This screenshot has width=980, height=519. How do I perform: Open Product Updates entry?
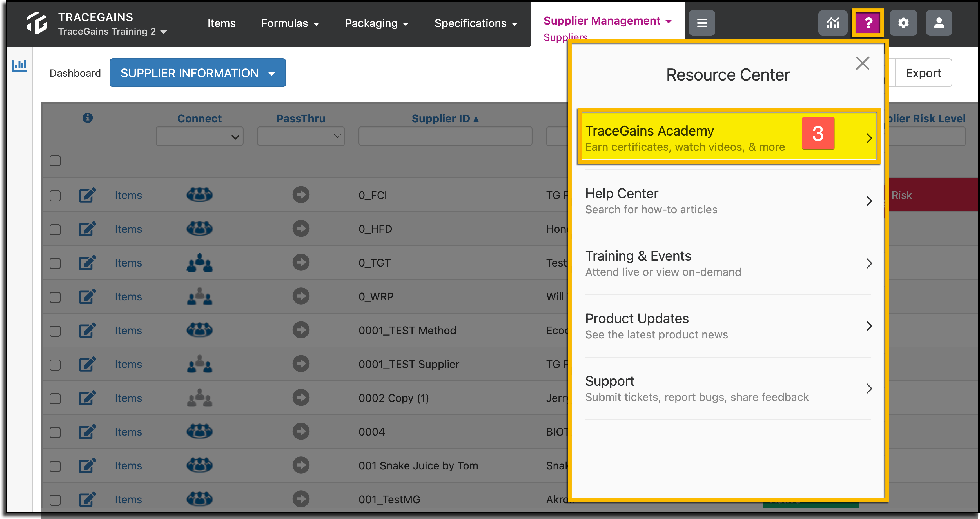point(728,326)
